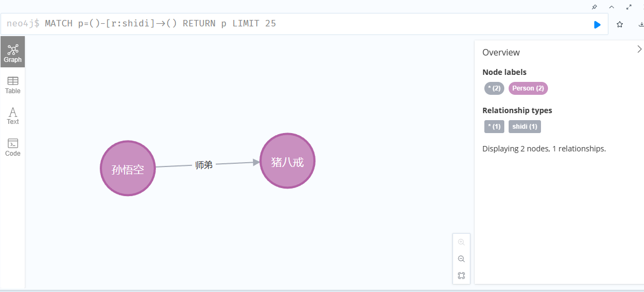Pin the result frame
This screenshot has width=644, height=292.
[x=594, y=7]
